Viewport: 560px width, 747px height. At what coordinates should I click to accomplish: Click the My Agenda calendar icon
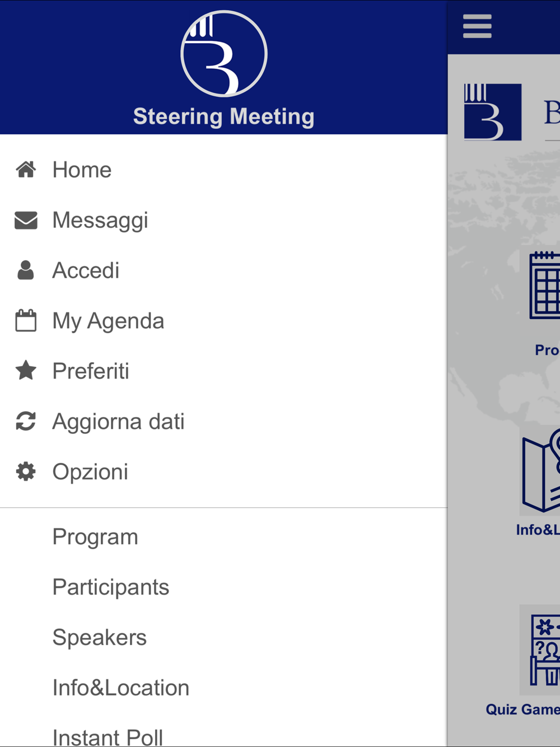pyautogui.click(x=26, y=320)
